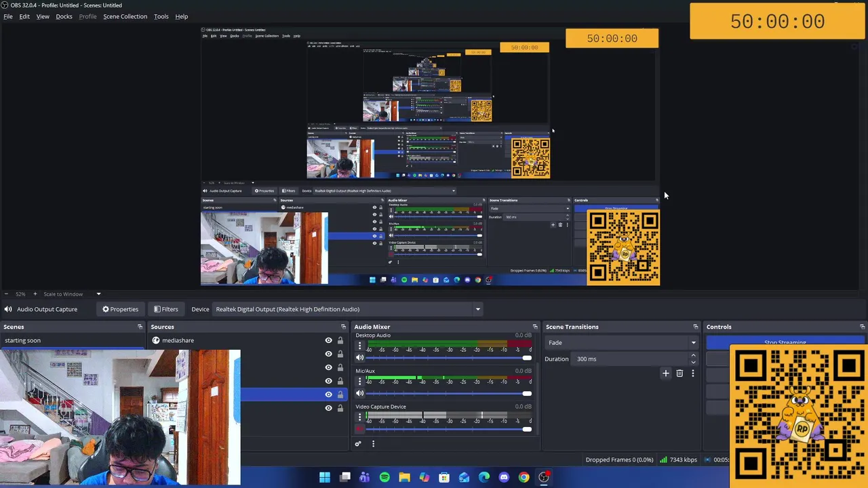Open the Windows Start menu

pos(325,477)
